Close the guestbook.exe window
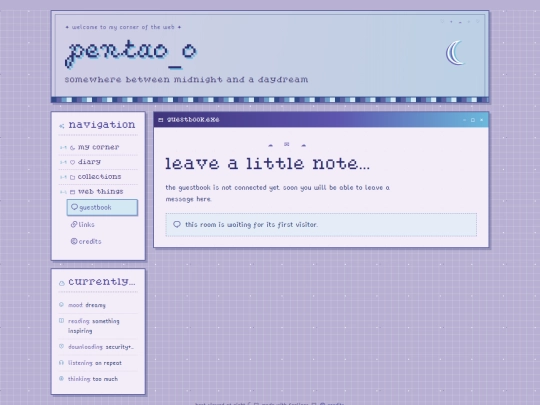This screenshot has width=540, height=405. coord(481,120)
